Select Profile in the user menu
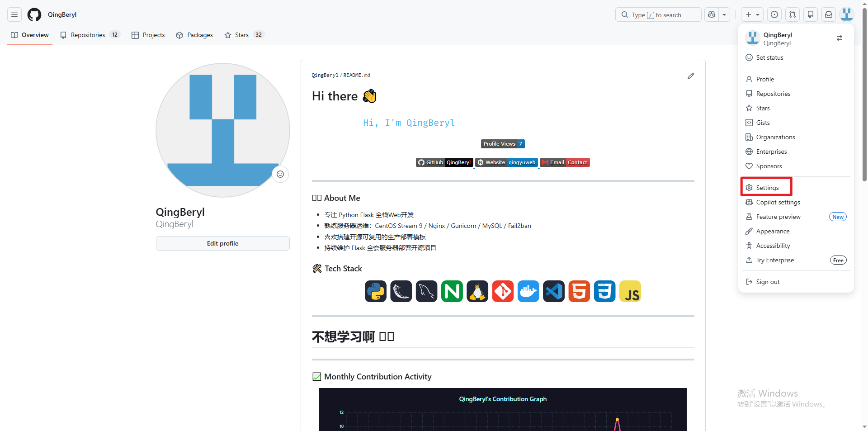 (796, 79)
